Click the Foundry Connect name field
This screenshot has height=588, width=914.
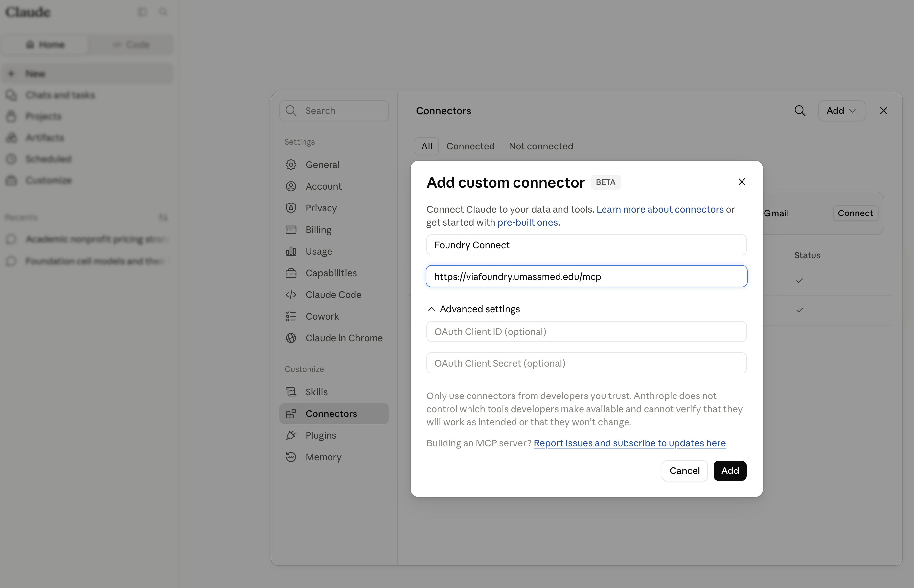(586, 245)
